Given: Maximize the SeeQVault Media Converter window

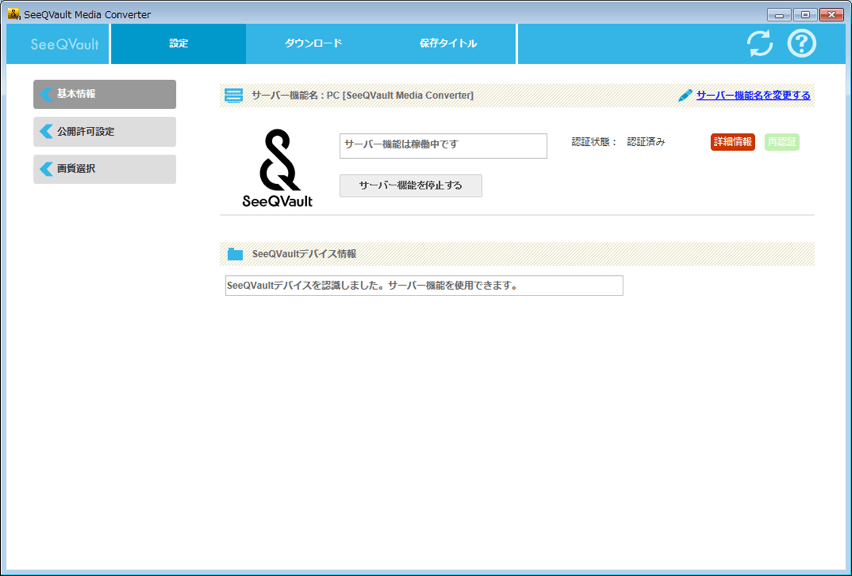Looking at the screenshot, I should pyautogui.click(x=805, y=15).
